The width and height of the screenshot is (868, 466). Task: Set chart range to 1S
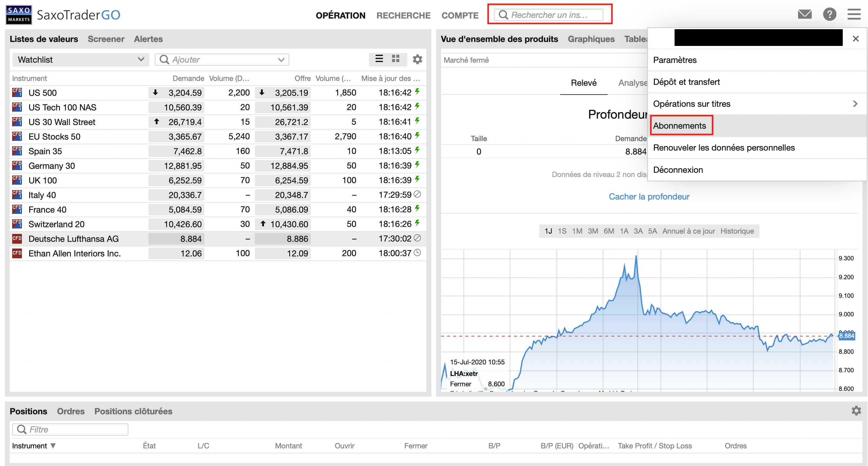tap(562, 231)
